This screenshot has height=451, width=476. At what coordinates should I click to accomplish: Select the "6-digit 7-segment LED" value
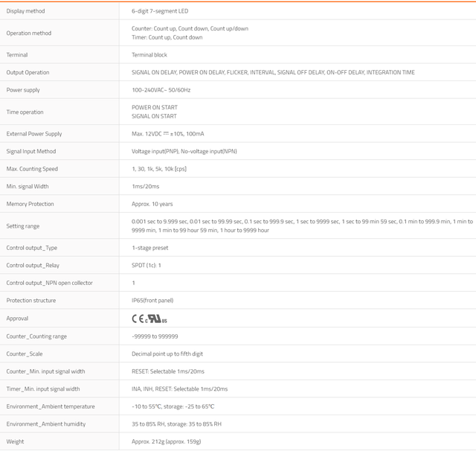pos(159,11)
